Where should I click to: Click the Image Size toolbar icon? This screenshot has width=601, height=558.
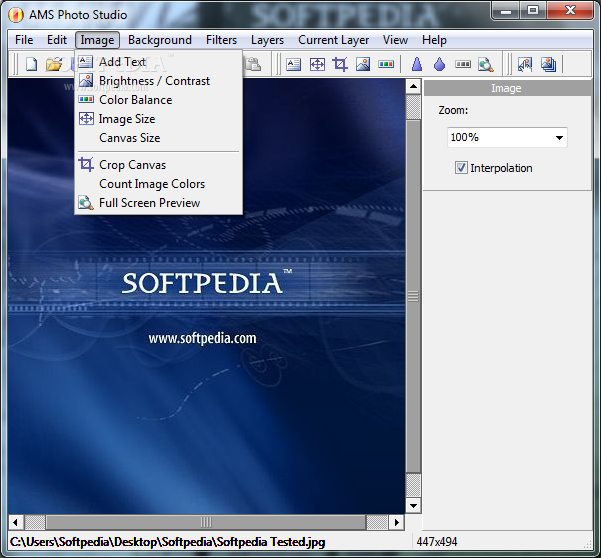tap(317, 64)
